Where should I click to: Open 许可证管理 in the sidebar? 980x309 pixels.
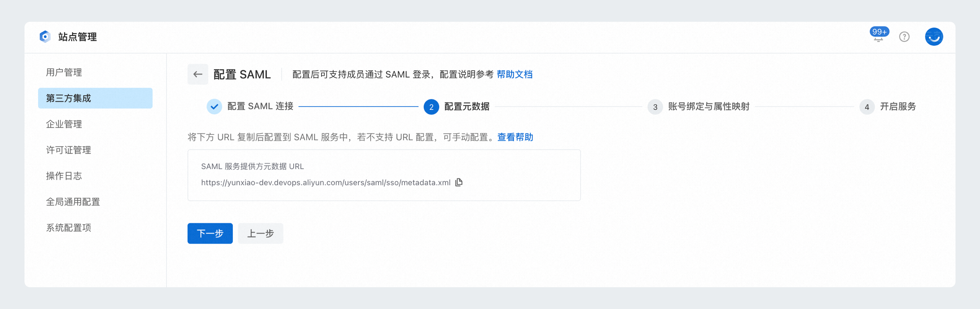click(95, 150)
